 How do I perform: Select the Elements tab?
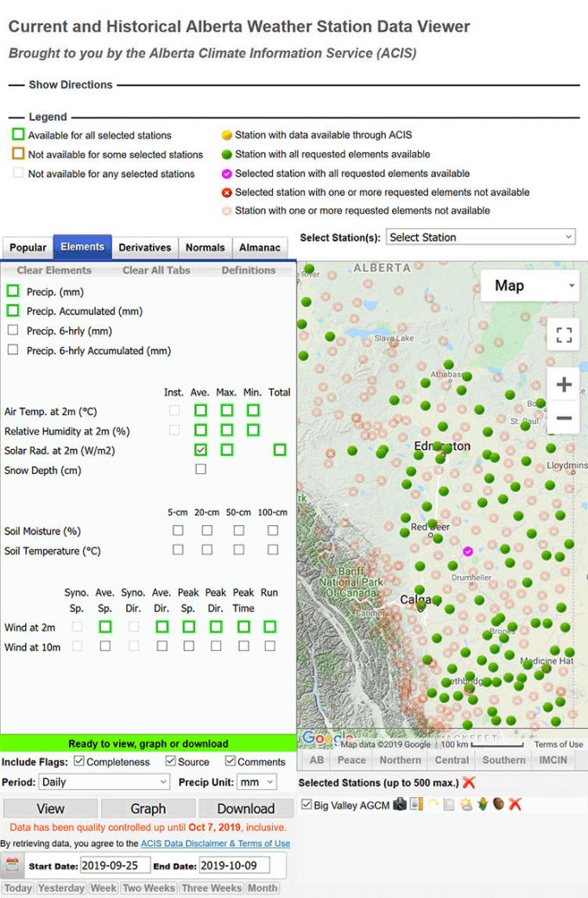click(82, 247)
